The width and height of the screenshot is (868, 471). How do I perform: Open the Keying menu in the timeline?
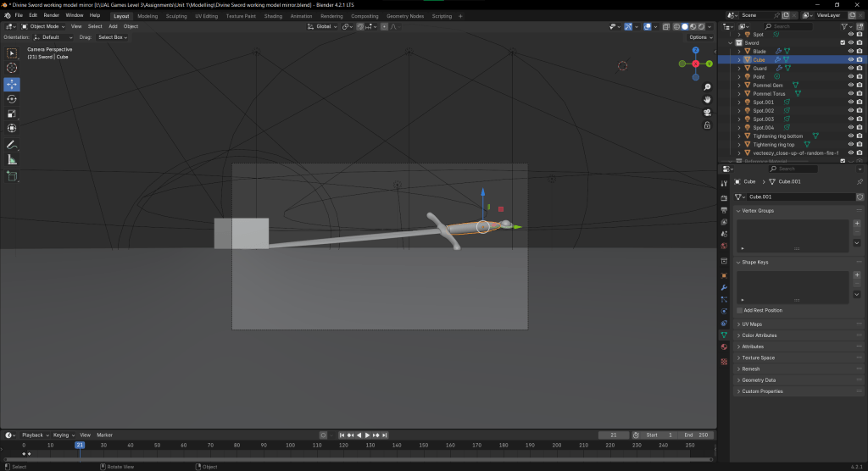(x=62, y=435)
